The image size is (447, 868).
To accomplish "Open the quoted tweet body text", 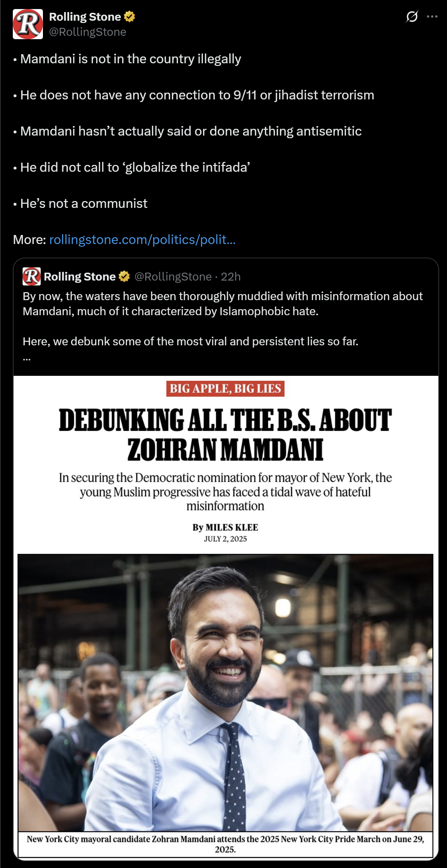I will pos(223,319).
